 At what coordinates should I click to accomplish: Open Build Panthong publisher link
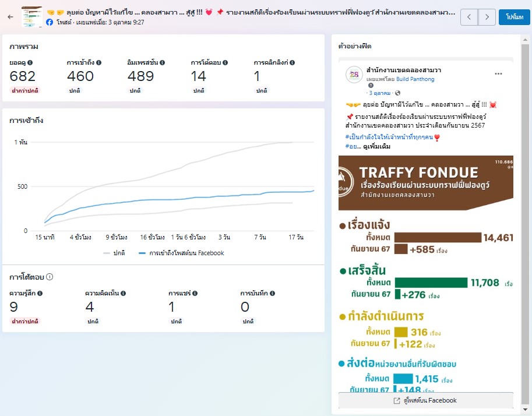point(415,79)
